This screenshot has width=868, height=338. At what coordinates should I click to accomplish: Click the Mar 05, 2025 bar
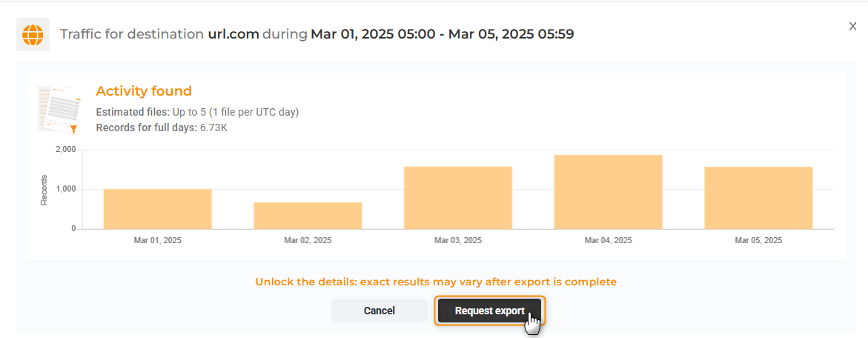pos(758,198)
